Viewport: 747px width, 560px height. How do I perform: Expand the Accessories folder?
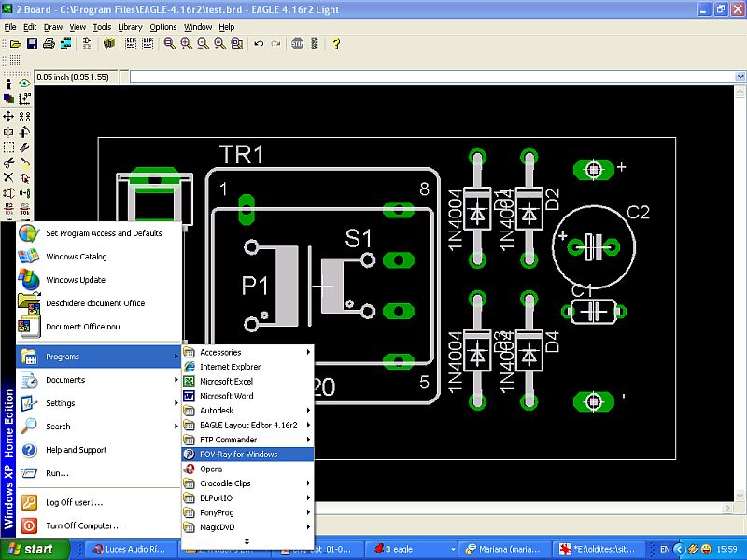[247, 353]
